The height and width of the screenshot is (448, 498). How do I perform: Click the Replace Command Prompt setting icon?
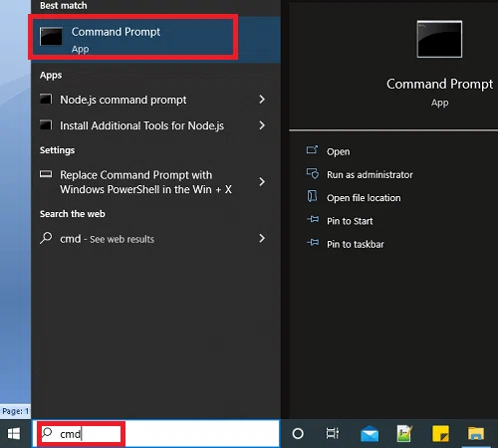pyautogui.click(x=46, y=174)
